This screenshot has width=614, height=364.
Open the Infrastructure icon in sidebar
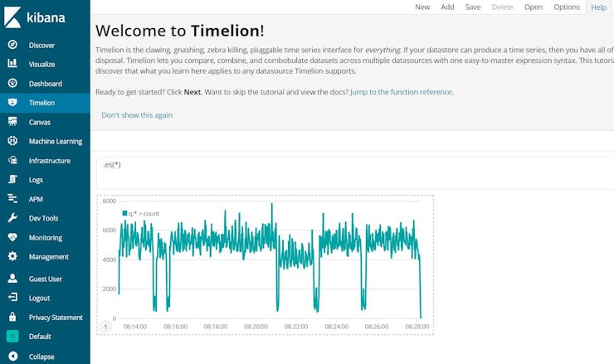(x=12, y=160)
